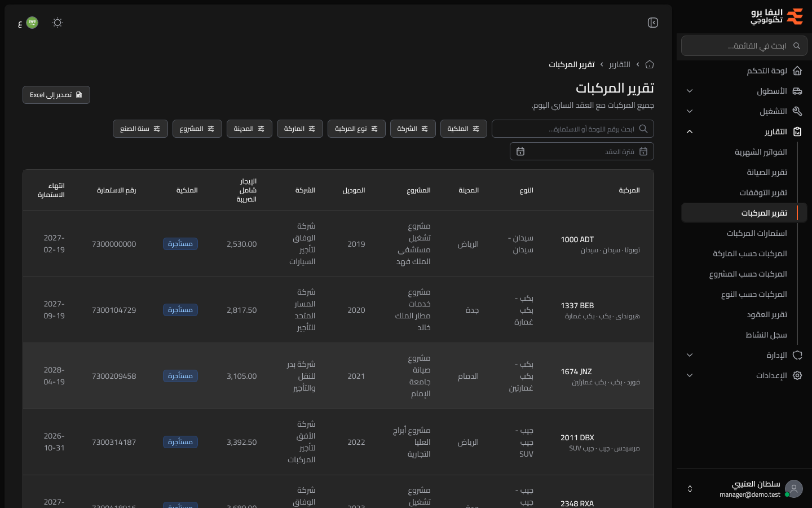Image resolution: width=812 pixels, height=508 pixels.
Task: Open the سنة الصنع filter dropdown
Action: (140, 129)
